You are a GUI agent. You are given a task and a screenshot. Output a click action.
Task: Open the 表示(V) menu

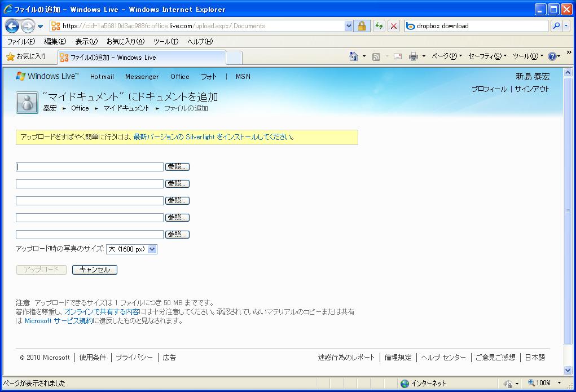pos(86,42)
